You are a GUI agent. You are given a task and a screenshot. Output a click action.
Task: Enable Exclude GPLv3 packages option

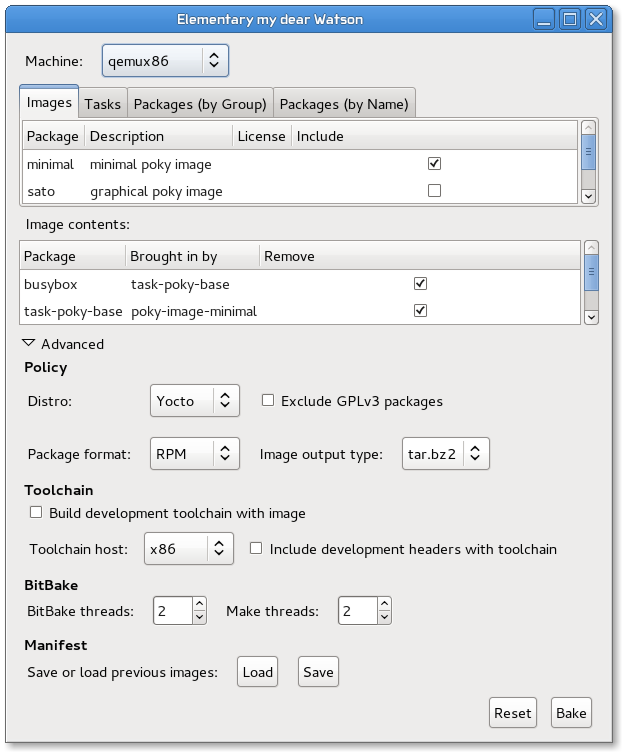[268, 401]
